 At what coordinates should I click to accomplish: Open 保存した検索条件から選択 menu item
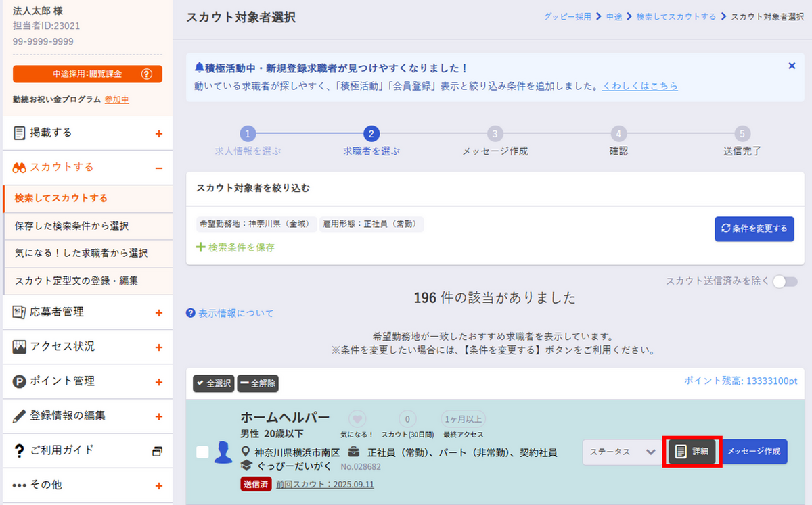click(x=72, y=225)
